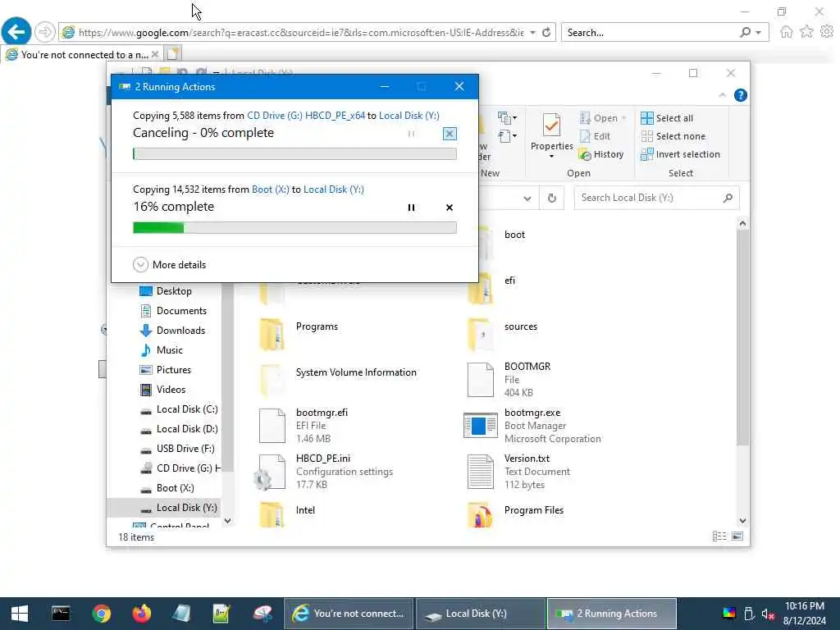Open the Windows Start menu
This screenshot has width=840, height=630.
[x=20, y=614]
